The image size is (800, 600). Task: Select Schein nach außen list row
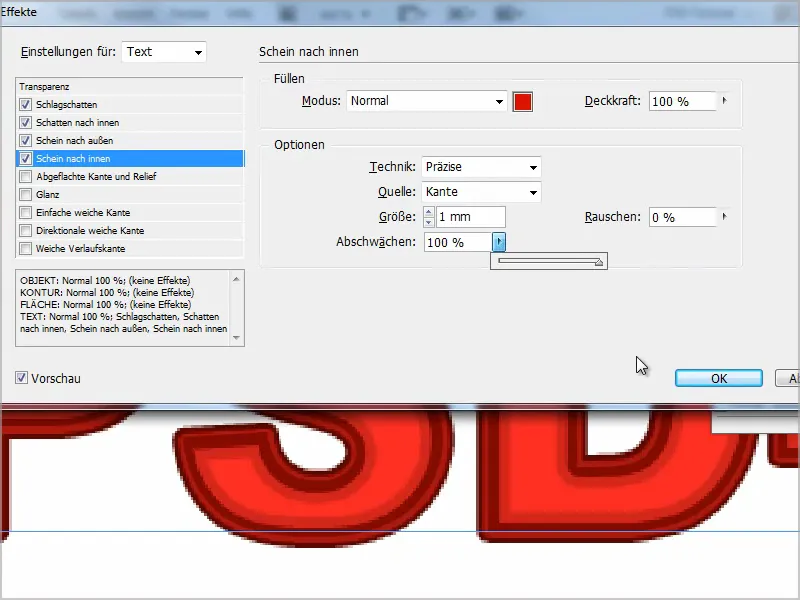130,140
